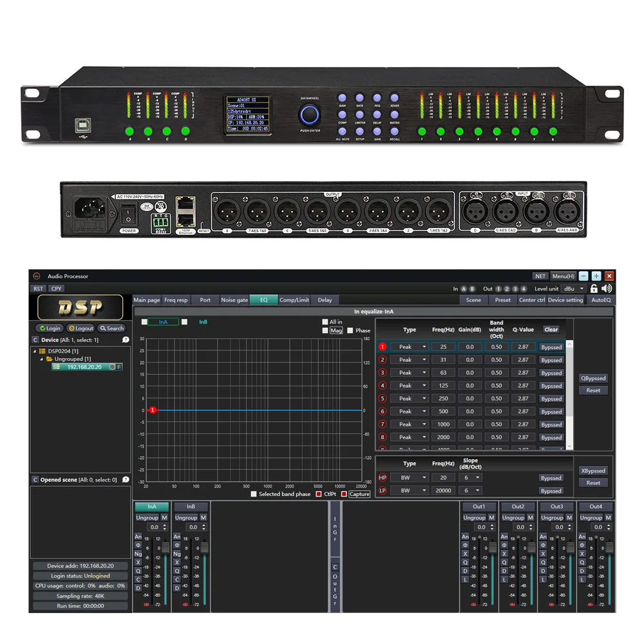644x644 pixels.
Task: Click the Out 3 indicator in the top bar
Action: click(x=515, y=289)
